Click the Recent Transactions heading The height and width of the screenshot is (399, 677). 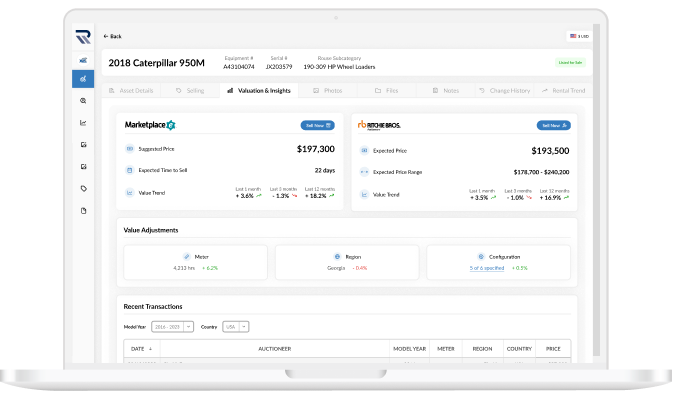(x=153, y=307)
